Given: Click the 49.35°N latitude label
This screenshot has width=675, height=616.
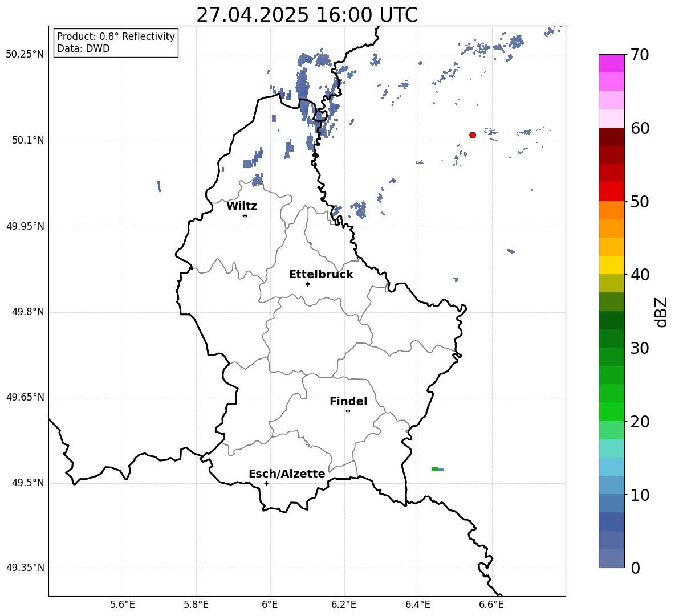Looking at the screenshot, I should [25, 568].
